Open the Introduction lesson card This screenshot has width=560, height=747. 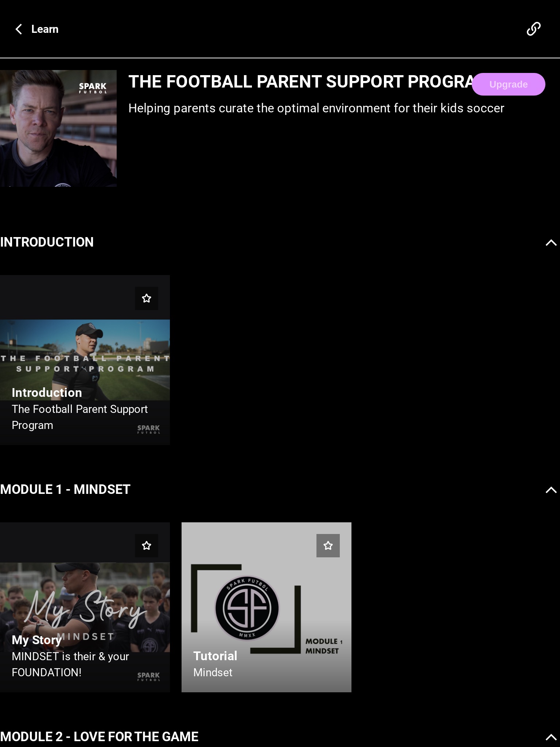pyautogui.click(x=85, y=360)
